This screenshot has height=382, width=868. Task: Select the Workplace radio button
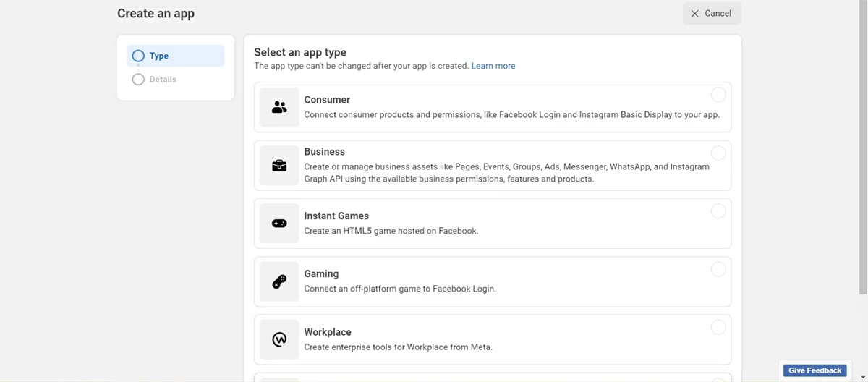[x=718, y=328]
